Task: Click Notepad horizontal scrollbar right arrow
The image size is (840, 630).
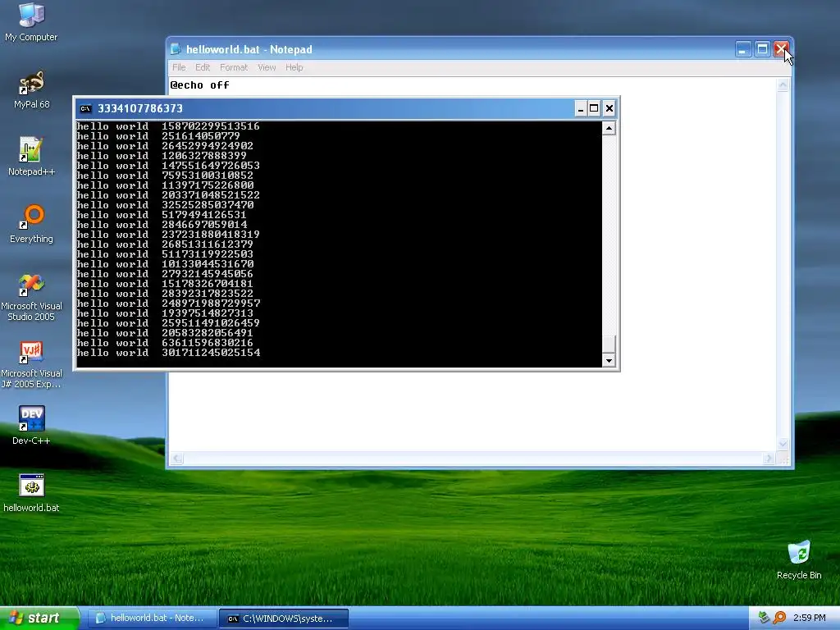Action: pyautogui.click(x=769, y=459)
